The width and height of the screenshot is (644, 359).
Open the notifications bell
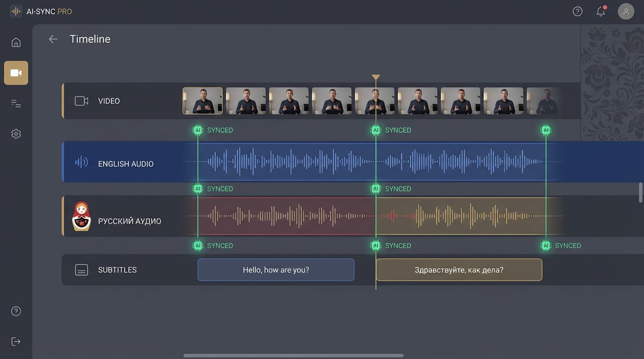pyautogui.click(x=601, y=11)
